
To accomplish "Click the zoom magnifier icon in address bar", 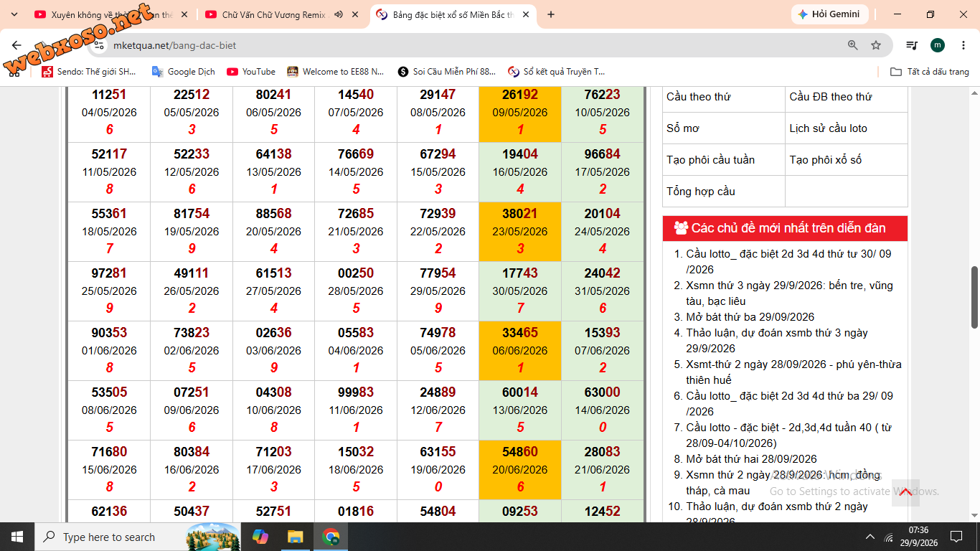I will (x=853, y=45).
